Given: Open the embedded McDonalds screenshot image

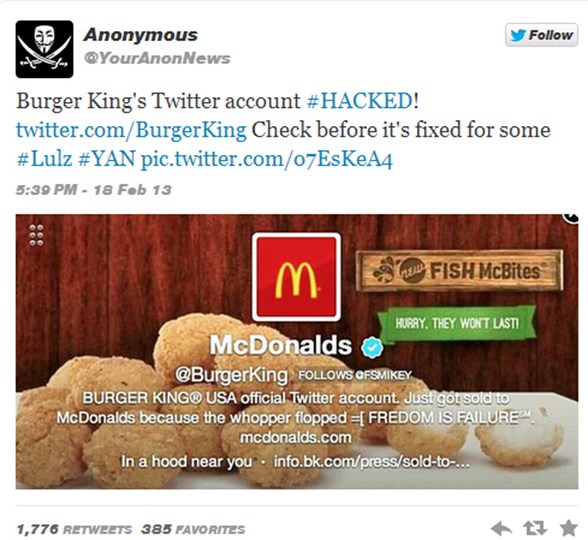Looking at the screenshot, I should tap(297, 351).
